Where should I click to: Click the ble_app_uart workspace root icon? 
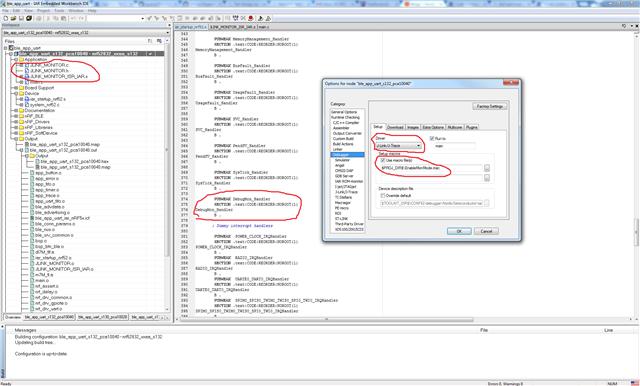[x=11, y=48]
